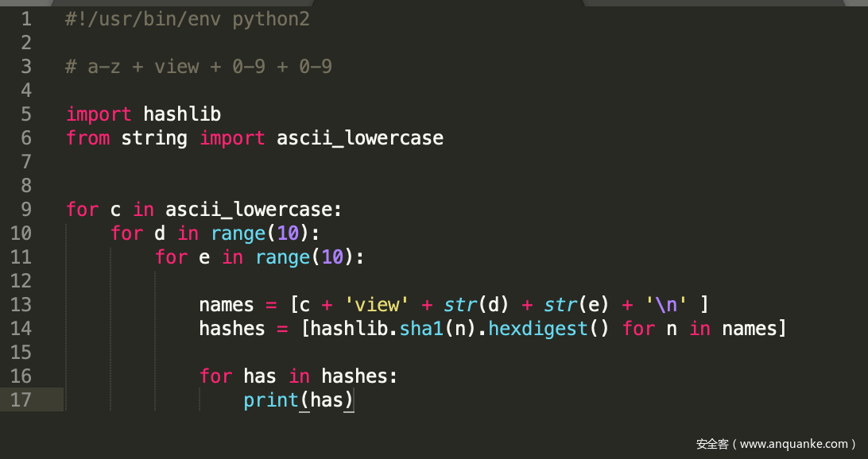Click "ascii_lowercase" on the line 6 import
The height and width of the screenshot is (459, 868).
pyautogui.click(x=359, y=138)
